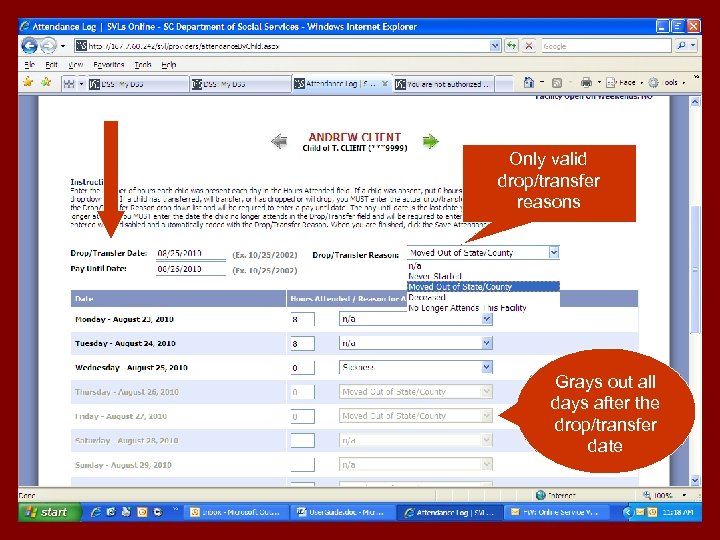Open the search provider dropdown arrow
The height and width of the screenshot is (540, 720).
point(693,45)
